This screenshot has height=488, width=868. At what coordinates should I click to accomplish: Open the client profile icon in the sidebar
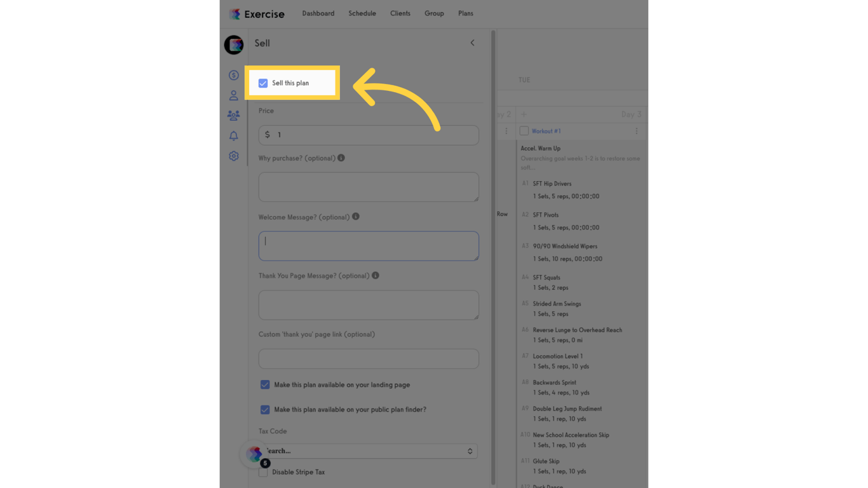pos(233,95)
